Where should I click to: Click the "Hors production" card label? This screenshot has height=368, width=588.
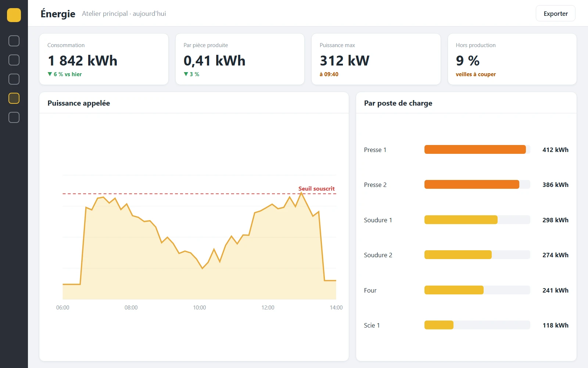(x=476, y=45)
